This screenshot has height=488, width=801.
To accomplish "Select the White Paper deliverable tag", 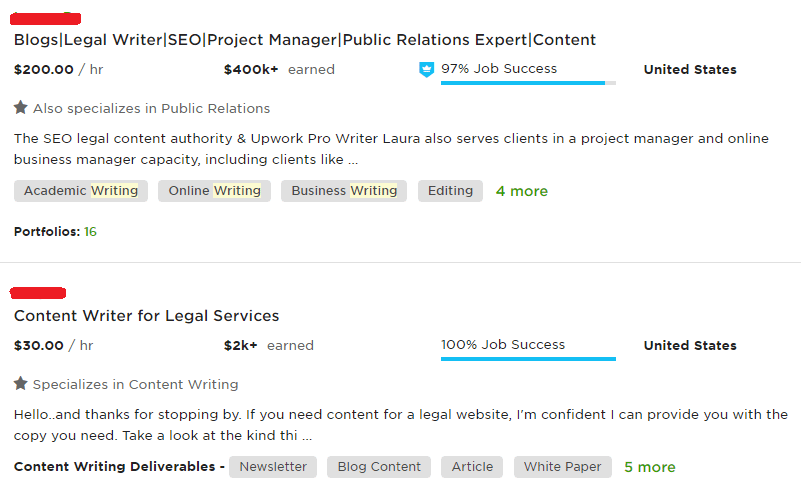I will click(562, 467).
